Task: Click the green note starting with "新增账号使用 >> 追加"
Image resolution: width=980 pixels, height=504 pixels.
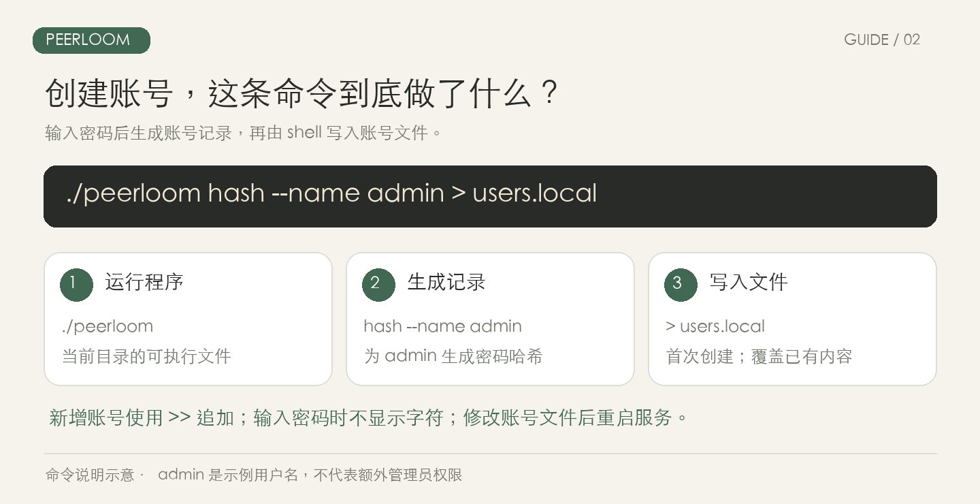Action: point(368,418)
